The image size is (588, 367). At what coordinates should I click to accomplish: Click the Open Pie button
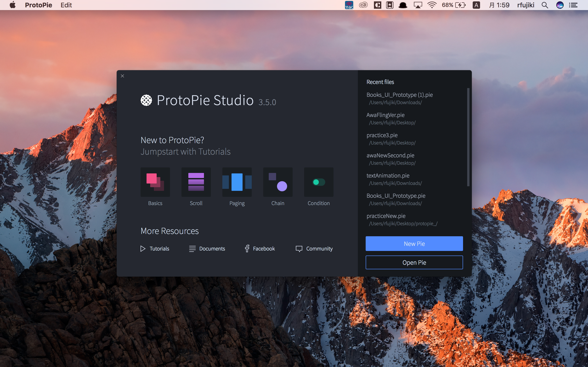tap(414, 262)
